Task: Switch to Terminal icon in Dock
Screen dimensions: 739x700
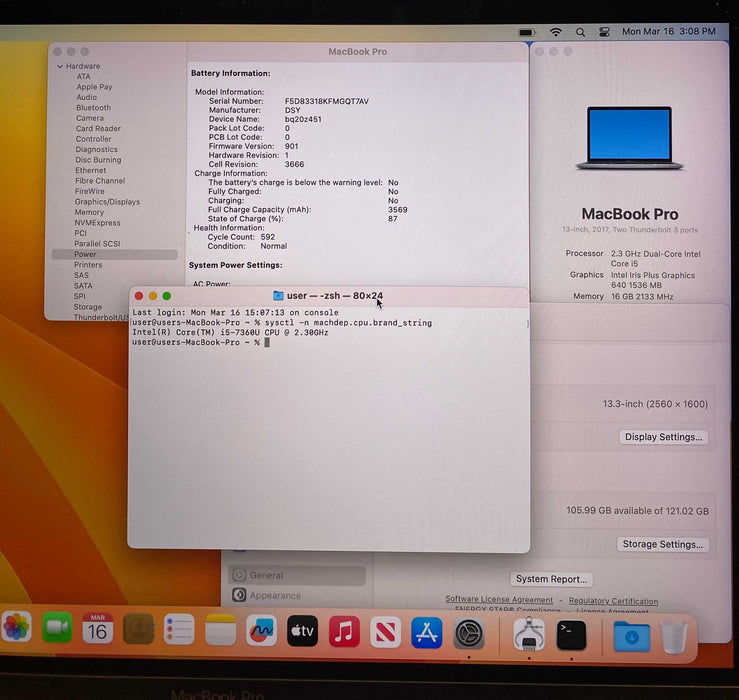Action: (571, 635)
